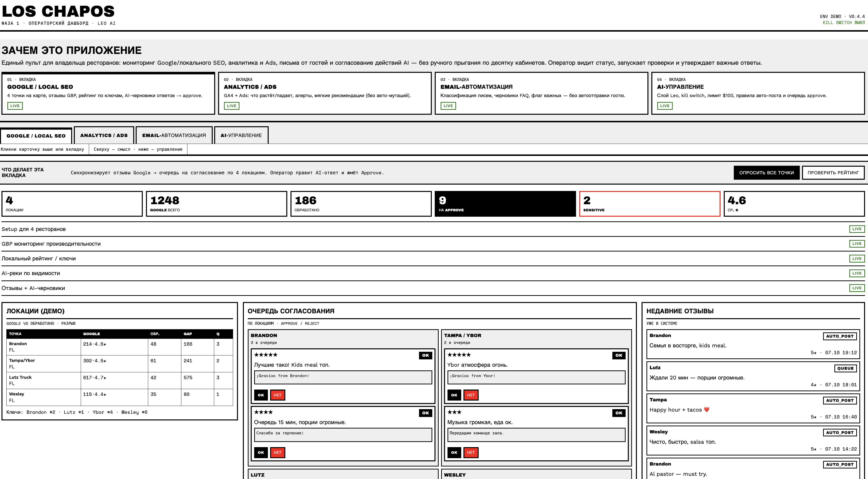Open the Analytics / Ads overview card

click(x=325, y=93)
